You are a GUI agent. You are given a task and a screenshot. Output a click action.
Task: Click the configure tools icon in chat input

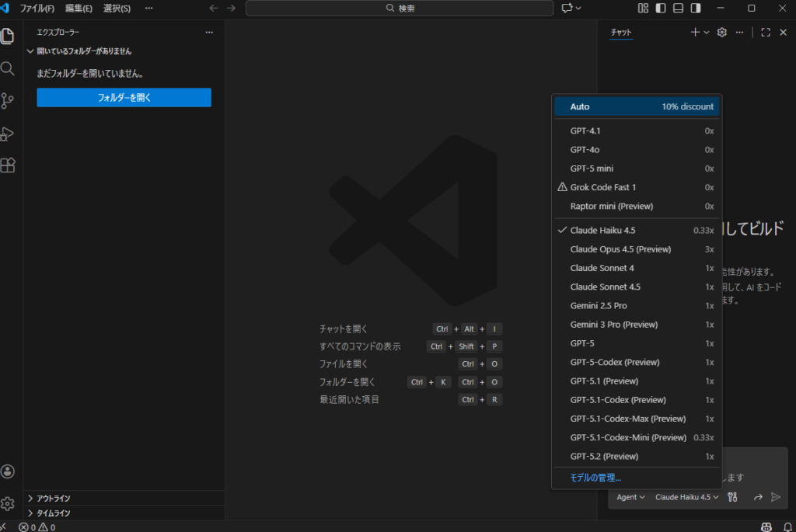tap(732, 497)
